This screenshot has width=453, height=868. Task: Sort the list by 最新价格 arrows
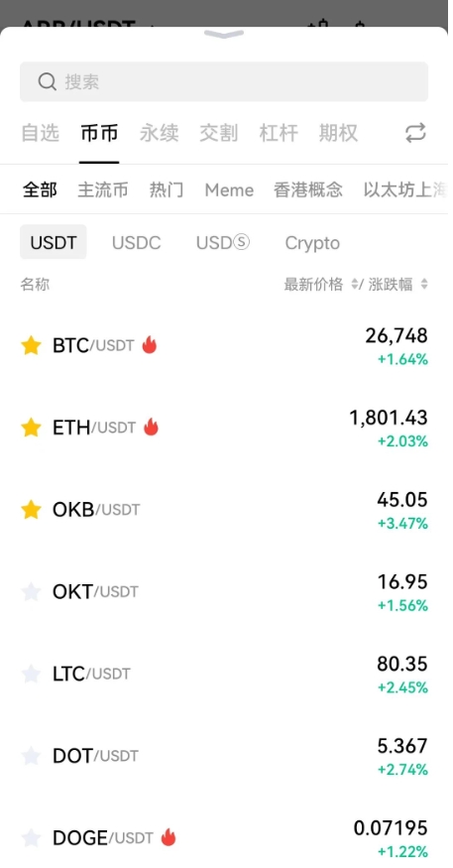[355, 285]
